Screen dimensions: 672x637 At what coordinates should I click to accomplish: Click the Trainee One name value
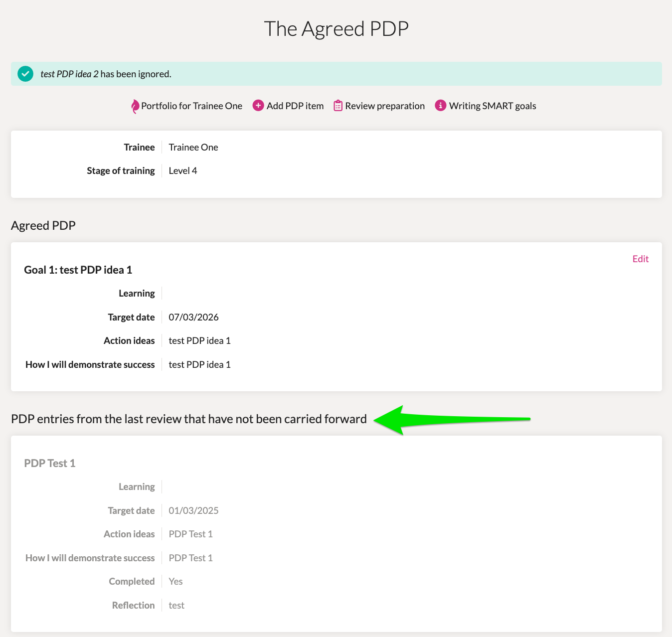click(193, 147)
